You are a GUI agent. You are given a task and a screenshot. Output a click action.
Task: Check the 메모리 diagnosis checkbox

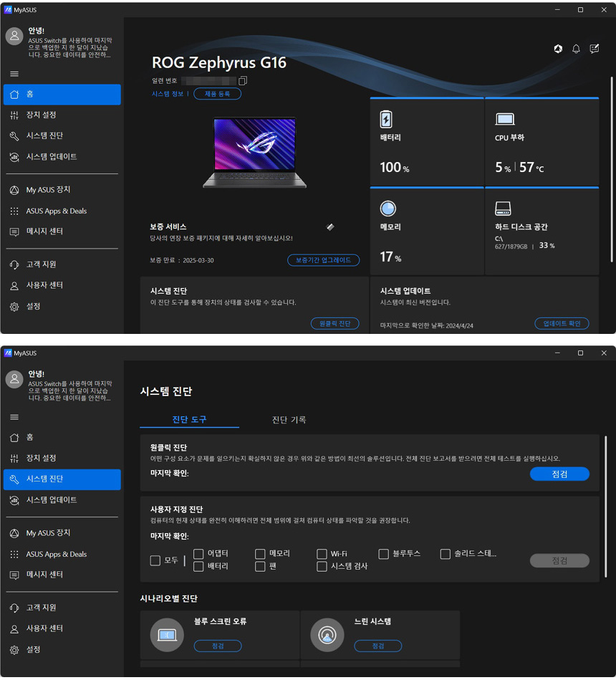[x=260, y=554]
